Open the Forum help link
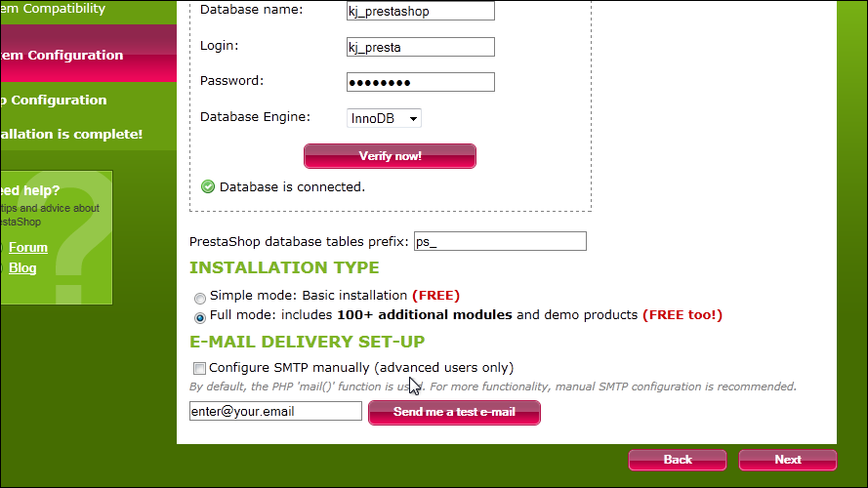Viewport: 868px width, 488px height. tap(28, 247)
